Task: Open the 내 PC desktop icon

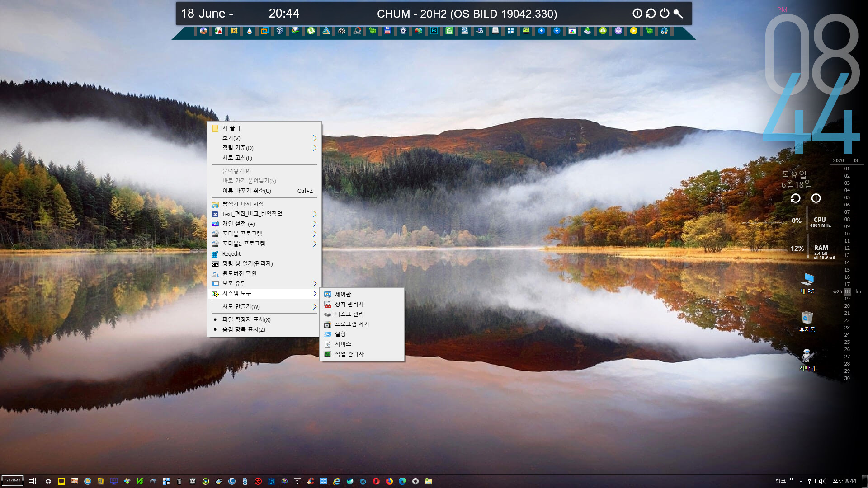Action: (x=807, y=283)
